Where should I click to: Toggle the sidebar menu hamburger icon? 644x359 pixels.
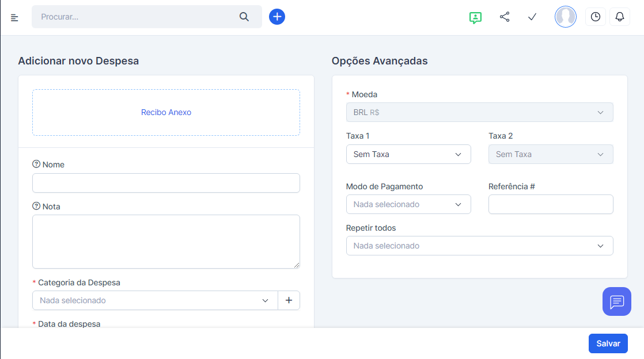click(14, 17)
